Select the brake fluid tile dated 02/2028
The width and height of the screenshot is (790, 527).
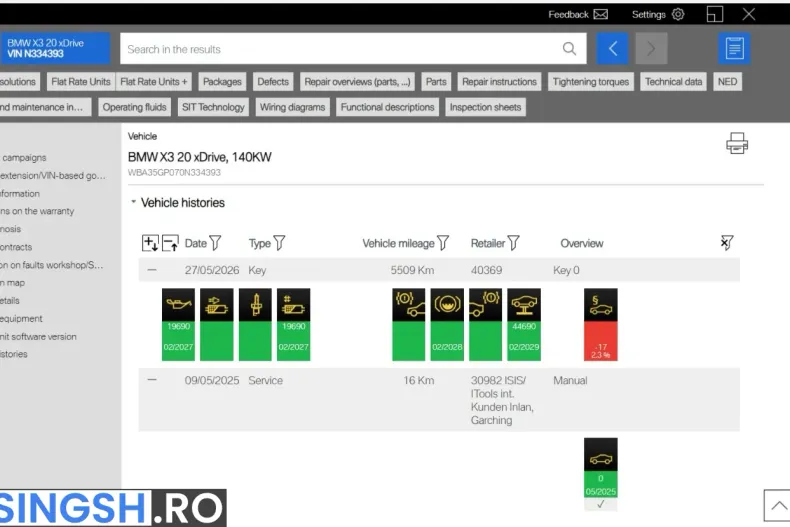point(447,324)
